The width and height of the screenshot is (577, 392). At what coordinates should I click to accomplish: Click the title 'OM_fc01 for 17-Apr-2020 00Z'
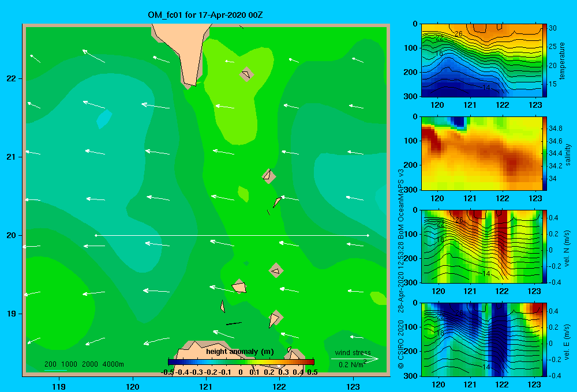(205, 15)
